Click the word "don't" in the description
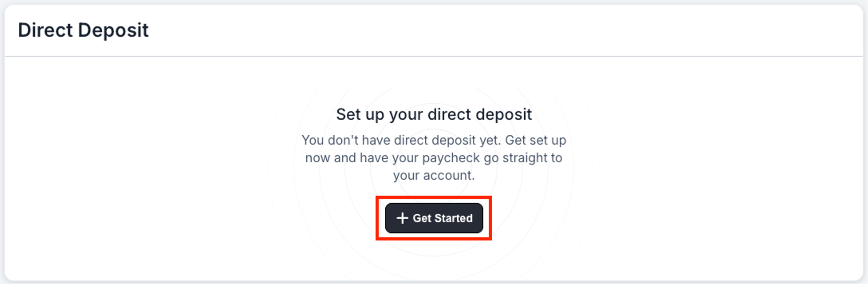868x284 pixels. [343, 140]
